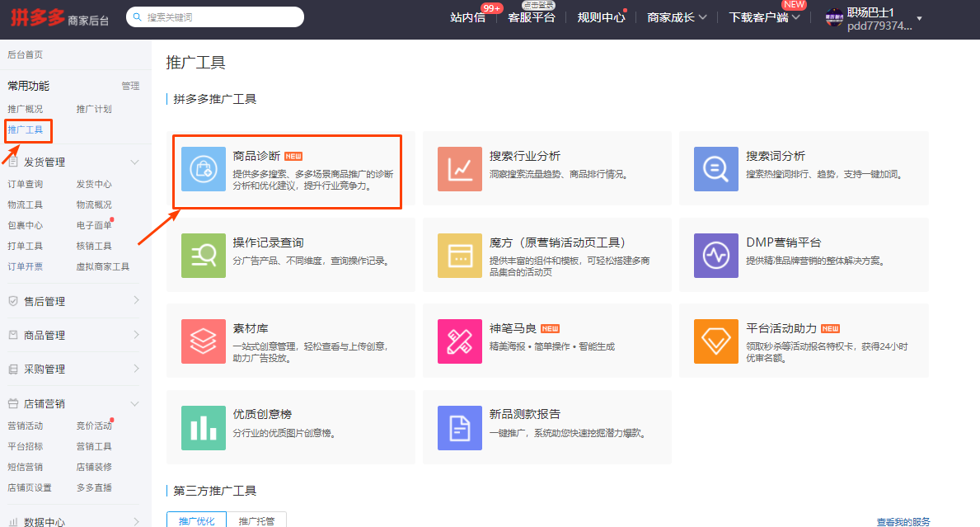Viewport: 980px width, 527px height.
Task: Open 推广概况 in sidebar
Action: click(25, 109)
